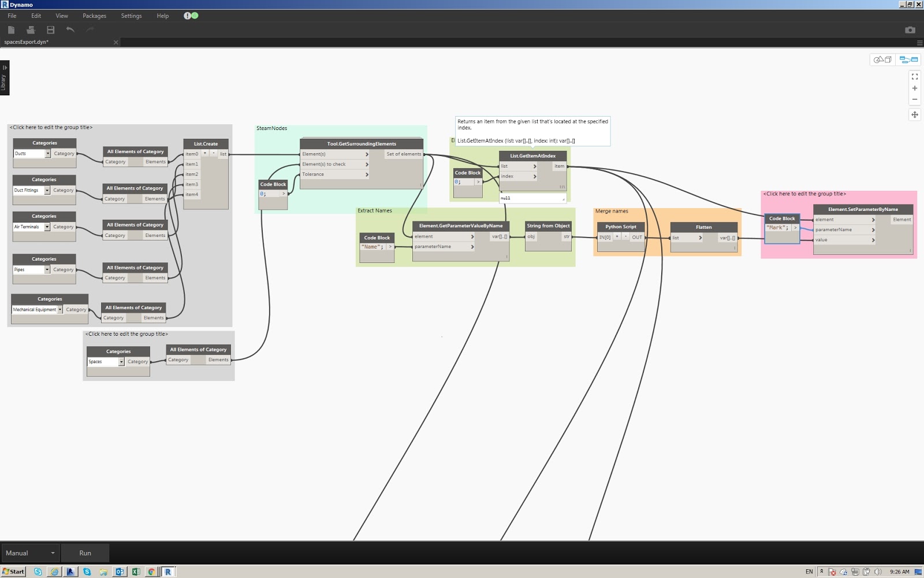Open the Packages menu
924x578 pixels.
point(94,16)
